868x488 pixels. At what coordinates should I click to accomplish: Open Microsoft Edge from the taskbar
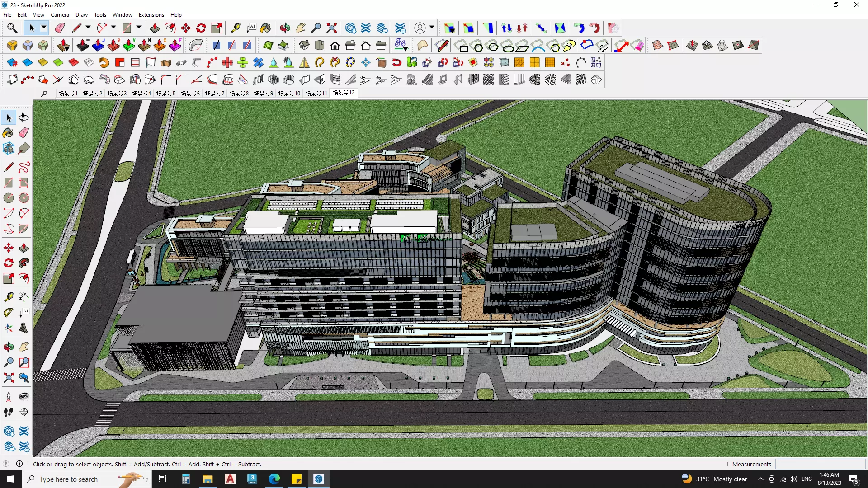click(274, 479)
